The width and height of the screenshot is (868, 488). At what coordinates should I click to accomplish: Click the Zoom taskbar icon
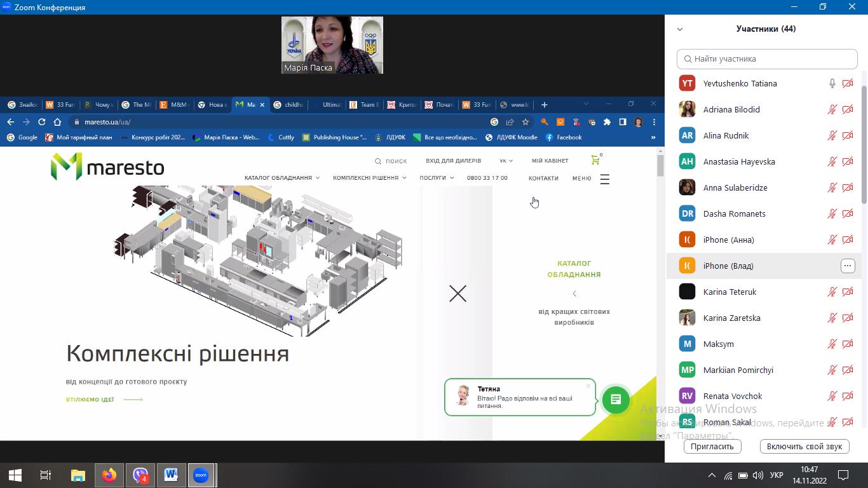click(201, 475)
